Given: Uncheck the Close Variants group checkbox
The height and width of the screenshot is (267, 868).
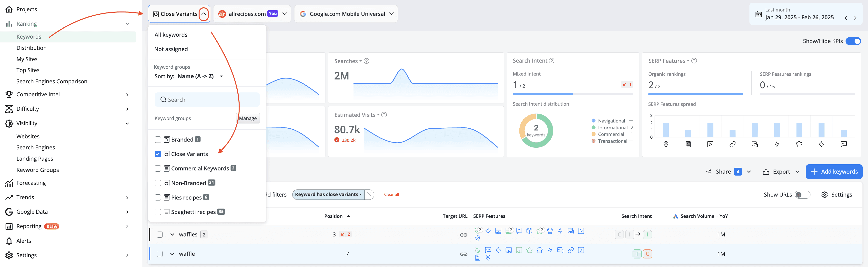Looking at the screenshot, I should (x=158, y=154).
